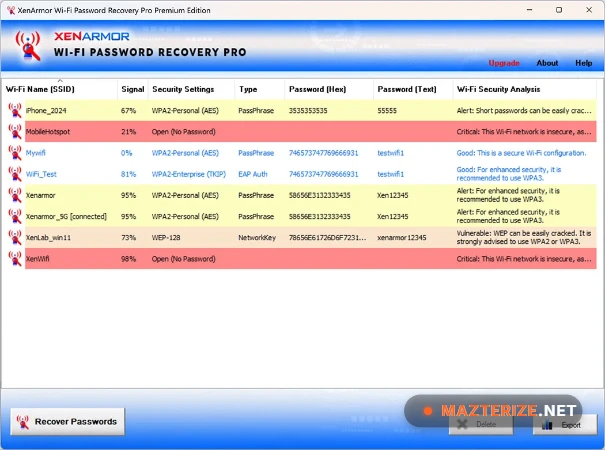The height and width of the screenshot is (450, 605).
Task: Click the Wi-Fi icon beside Xenarmor_5G [connected]
Action: pyautogui.click(x=15, y=217)
